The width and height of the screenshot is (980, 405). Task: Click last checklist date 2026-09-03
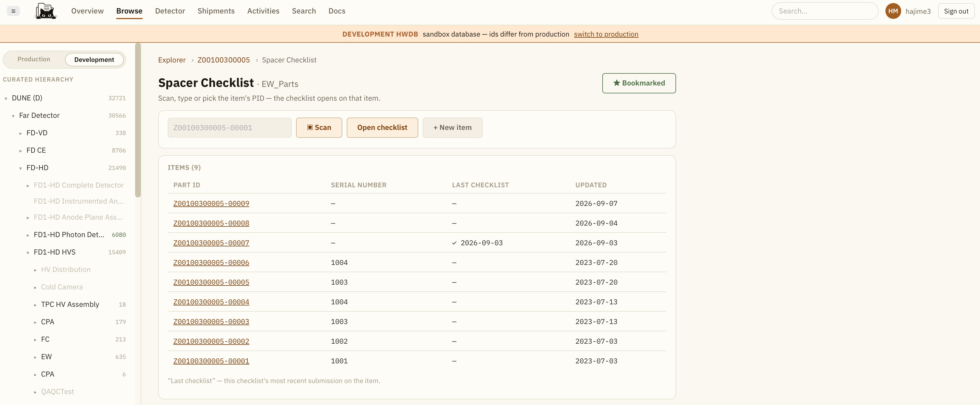pos(482,243)
